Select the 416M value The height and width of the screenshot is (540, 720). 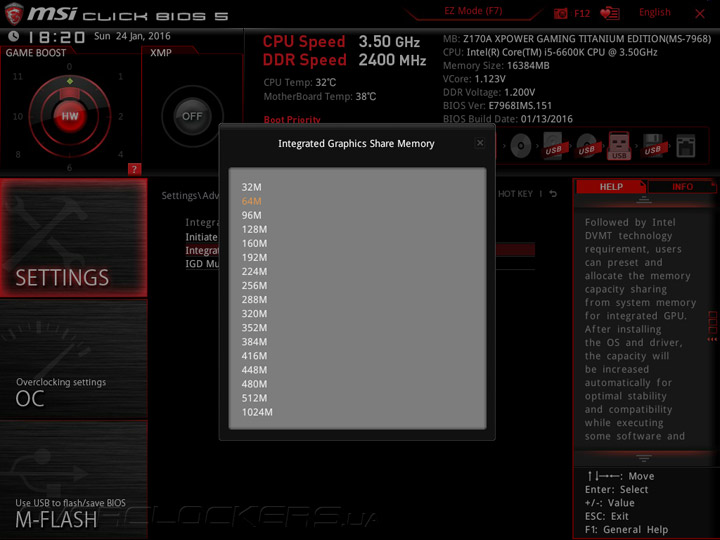pyautogui.click(x=254, y=356)
